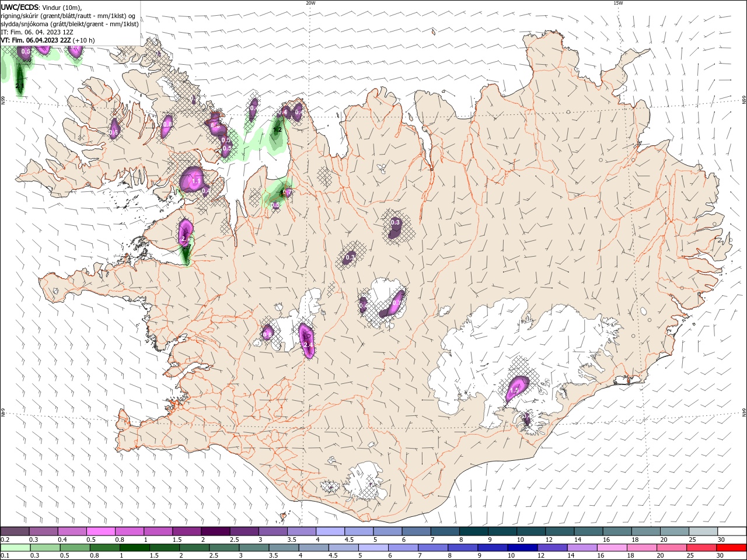Select the darkest purple 2–2.5 snow legend swatch
This screenshot has width=747, height=560.
point(215,531)
